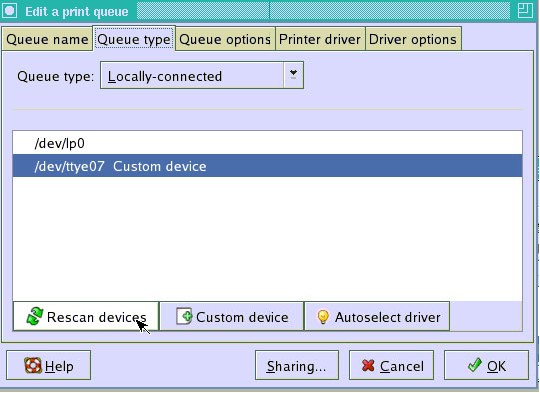Viewport: 540px width, 393px height.
Task: Select the /dev/ttye07 Custom device row
Action: 267,166
